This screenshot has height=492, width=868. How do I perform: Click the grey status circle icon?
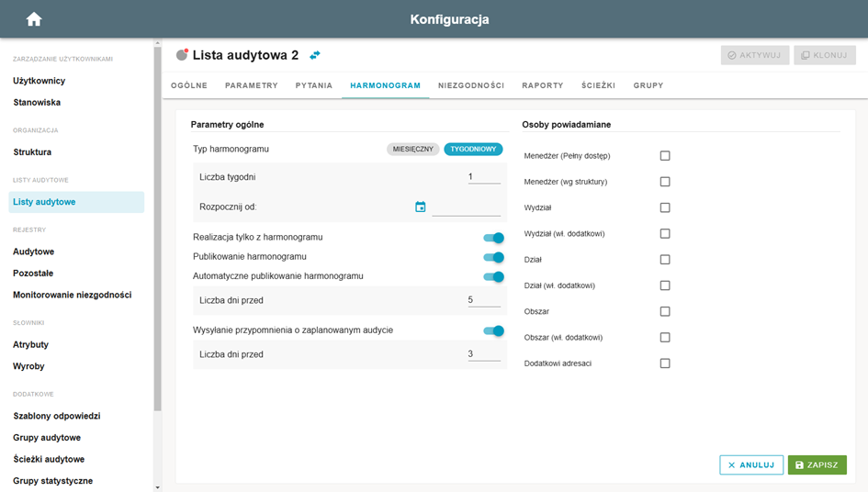coord(182,55)
